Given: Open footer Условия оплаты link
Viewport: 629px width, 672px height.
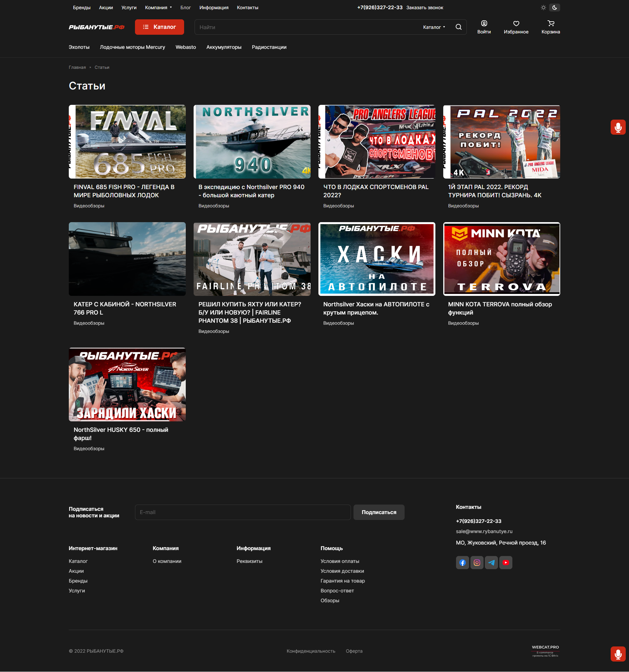Looking at the screenshot, I should coord(340,561).
